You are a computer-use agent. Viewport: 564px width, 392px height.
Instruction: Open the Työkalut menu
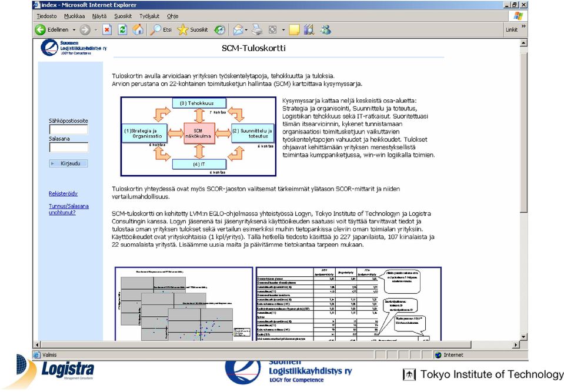click(x=149, y=16)
